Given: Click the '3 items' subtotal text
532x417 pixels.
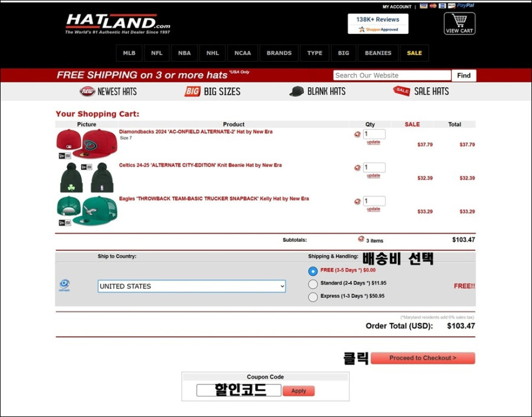Looking at the screenshot, I should [375, 241].
